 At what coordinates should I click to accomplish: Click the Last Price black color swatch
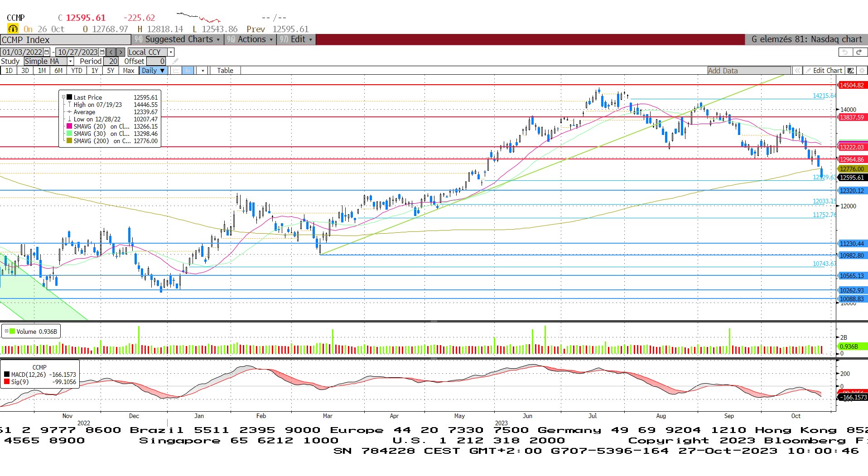[69, 97]
